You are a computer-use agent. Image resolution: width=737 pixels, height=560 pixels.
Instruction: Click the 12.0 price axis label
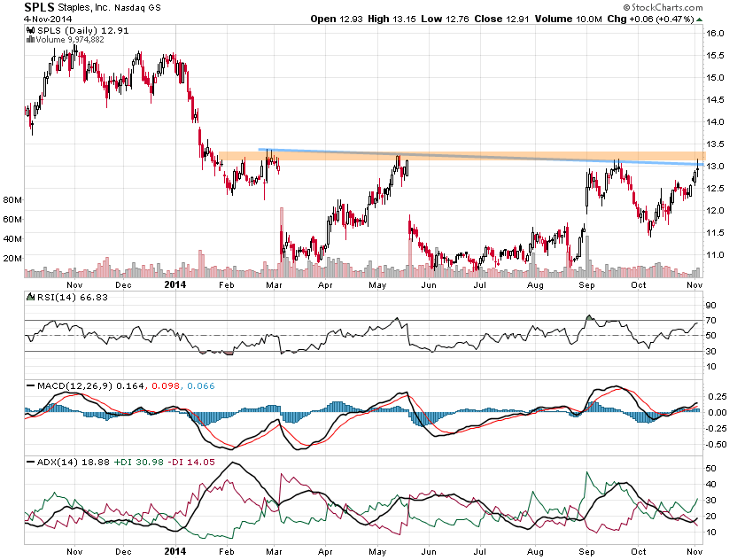(715, 210)
